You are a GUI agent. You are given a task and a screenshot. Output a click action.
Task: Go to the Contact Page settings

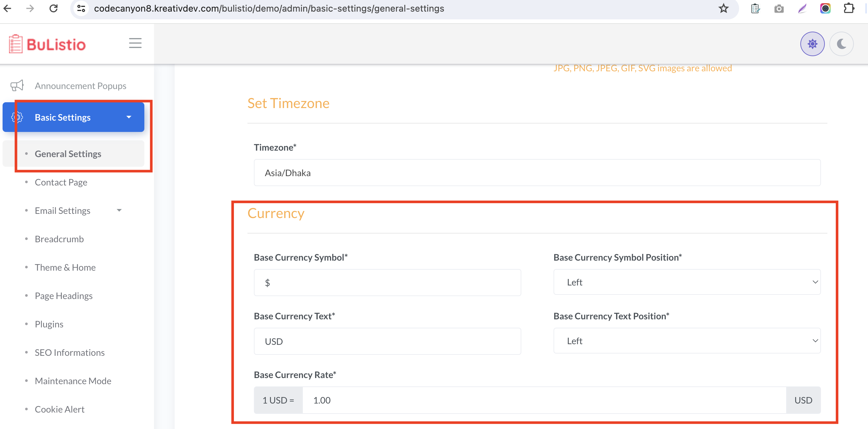coord(61,182)
